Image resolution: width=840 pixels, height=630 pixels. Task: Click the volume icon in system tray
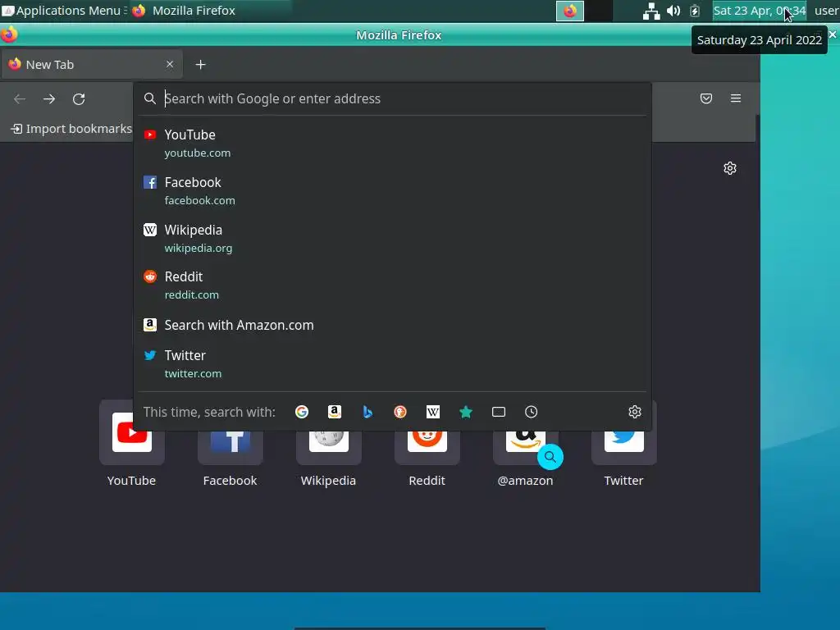(x=673, y=11)
